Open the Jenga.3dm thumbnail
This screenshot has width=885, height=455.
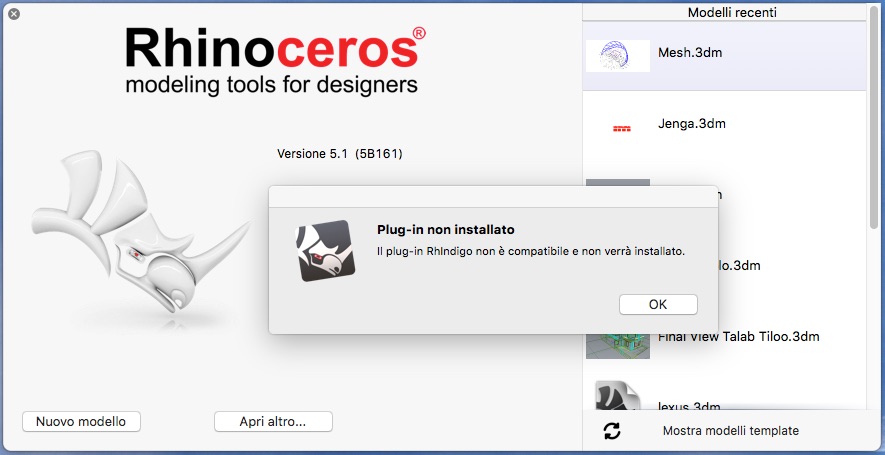pos(621,127)
